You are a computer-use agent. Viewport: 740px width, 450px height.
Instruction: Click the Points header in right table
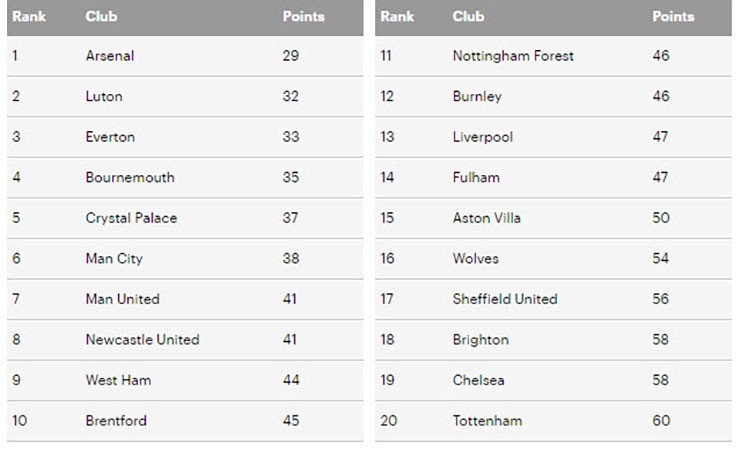tap(673, 17)
